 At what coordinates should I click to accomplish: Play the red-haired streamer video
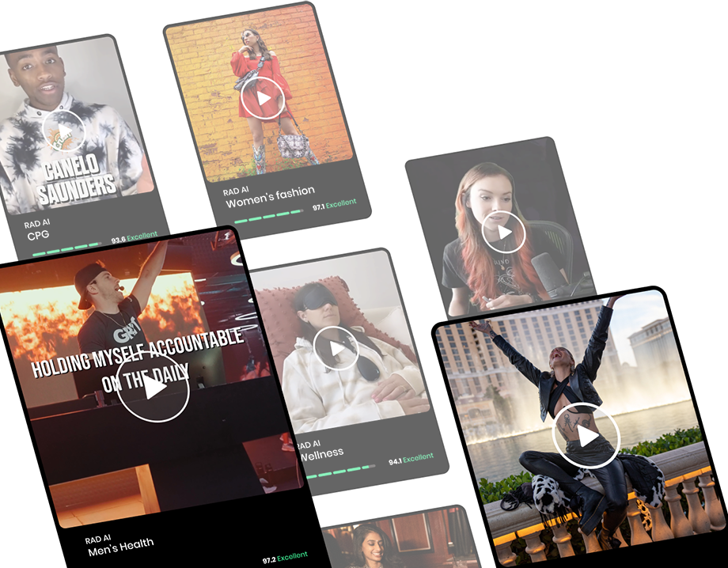tap(504, 232)
